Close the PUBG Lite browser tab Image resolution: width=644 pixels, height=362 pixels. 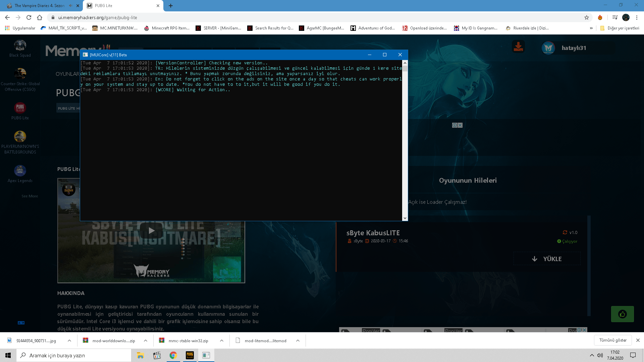coord(158,6)
